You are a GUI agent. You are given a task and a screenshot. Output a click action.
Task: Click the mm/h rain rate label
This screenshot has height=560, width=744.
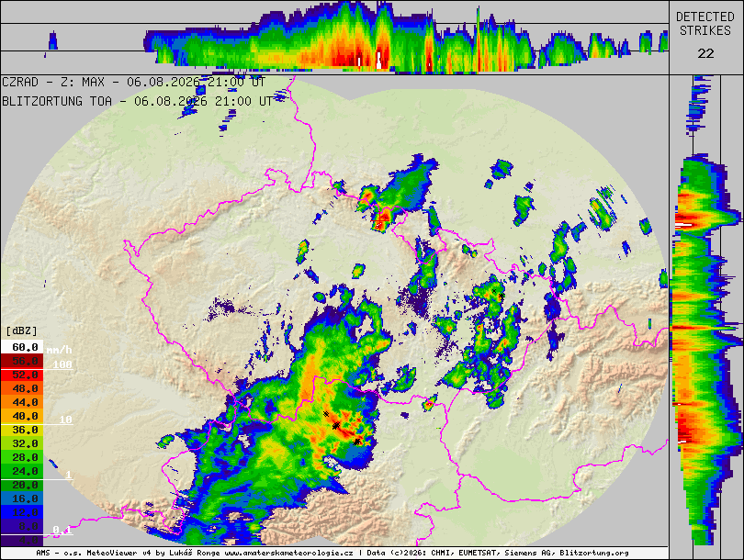[x=60, y=350]
